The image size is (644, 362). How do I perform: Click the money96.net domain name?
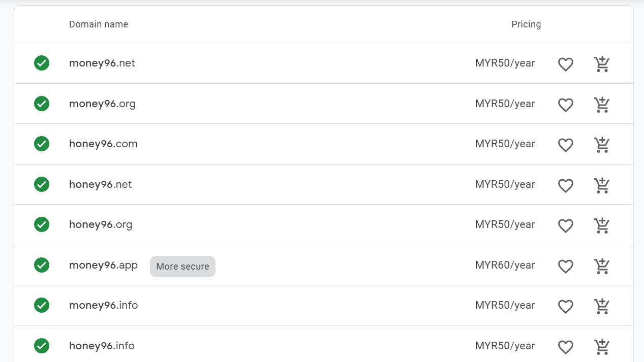(102, 63)
